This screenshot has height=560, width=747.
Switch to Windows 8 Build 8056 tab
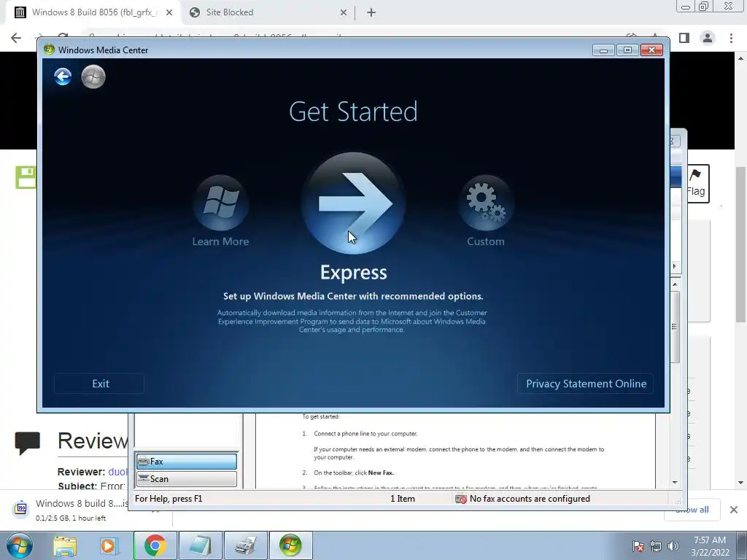[94, 12]
